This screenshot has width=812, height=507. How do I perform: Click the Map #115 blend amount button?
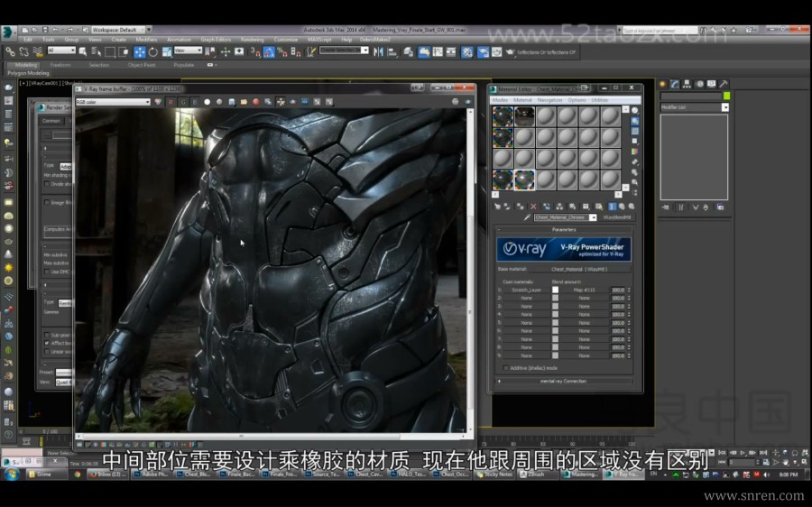tap(584, 290)
